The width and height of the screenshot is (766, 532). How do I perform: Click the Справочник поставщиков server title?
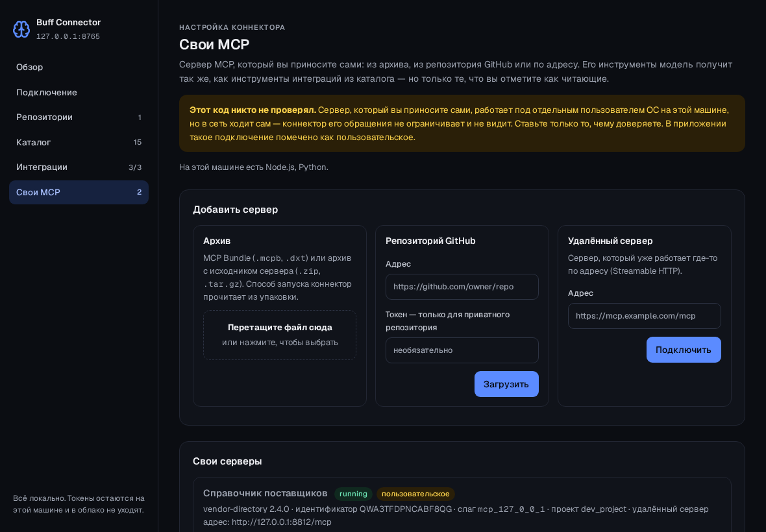pyautogui.click(x=266, y=493)
